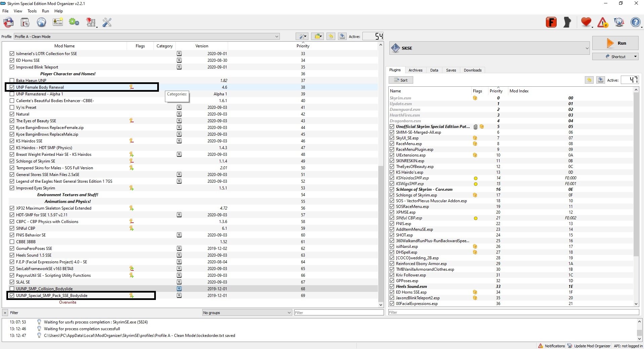Open settings wrench and screwdriver icon
The image size is (644, 349).
107,23
